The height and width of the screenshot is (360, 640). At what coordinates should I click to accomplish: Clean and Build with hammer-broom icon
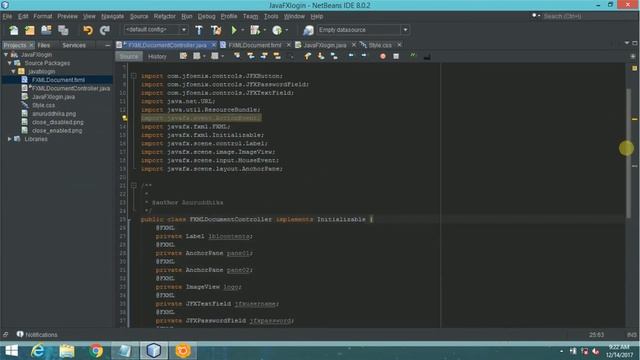tap(216, 30)
